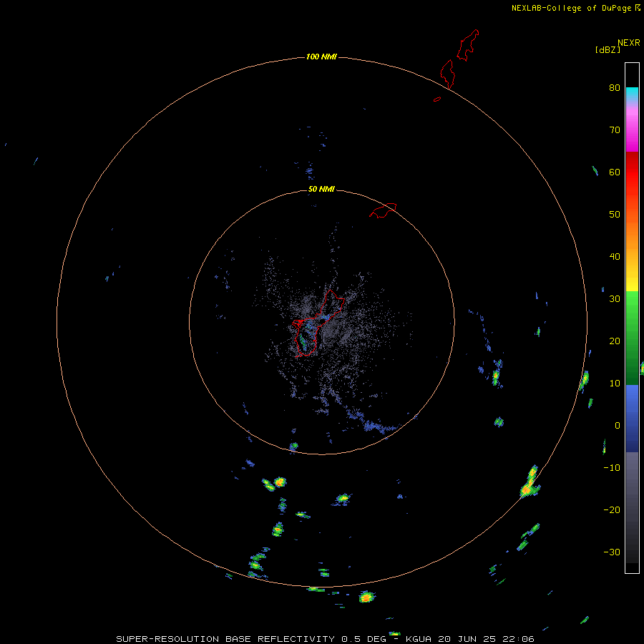This screenshot has width=644, height=644.
Task: Click the 100 NMI range ring label
Action: click(321, 57)
